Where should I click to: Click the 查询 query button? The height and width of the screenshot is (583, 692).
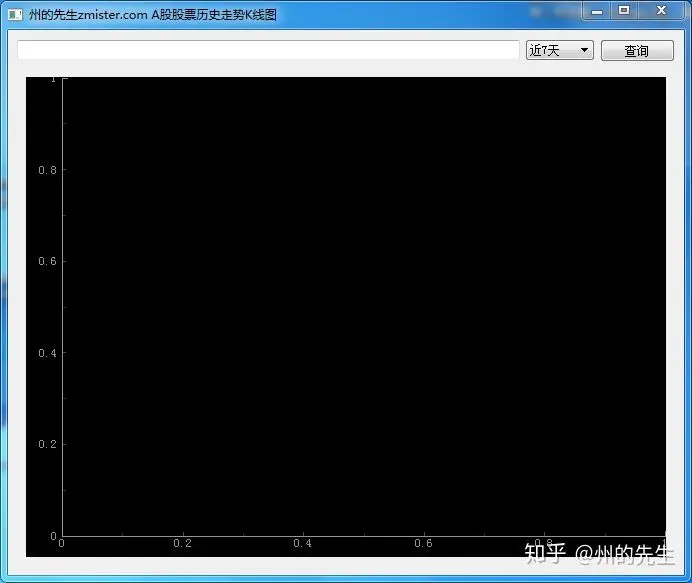(637, 50)
